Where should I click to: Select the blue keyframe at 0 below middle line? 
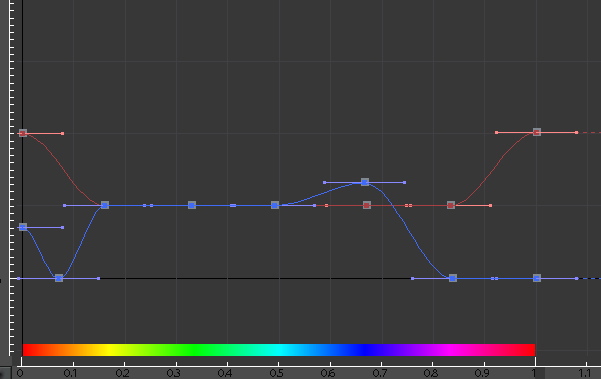tap(23, 227)
